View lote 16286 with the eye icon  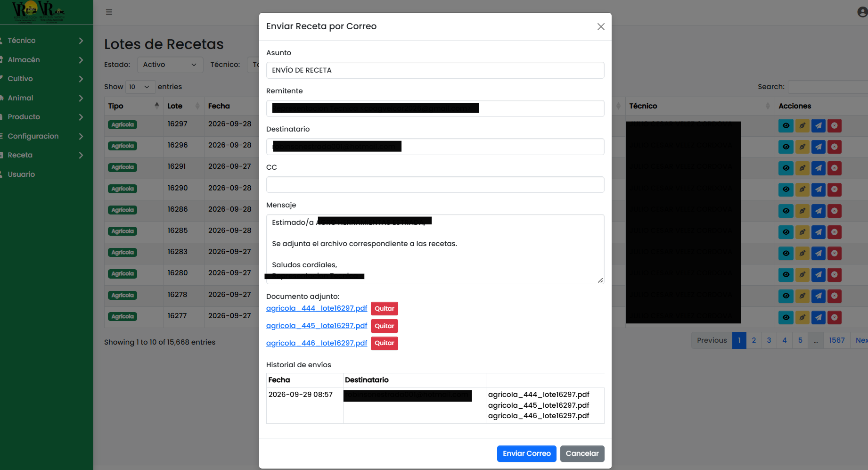(786, 211)
